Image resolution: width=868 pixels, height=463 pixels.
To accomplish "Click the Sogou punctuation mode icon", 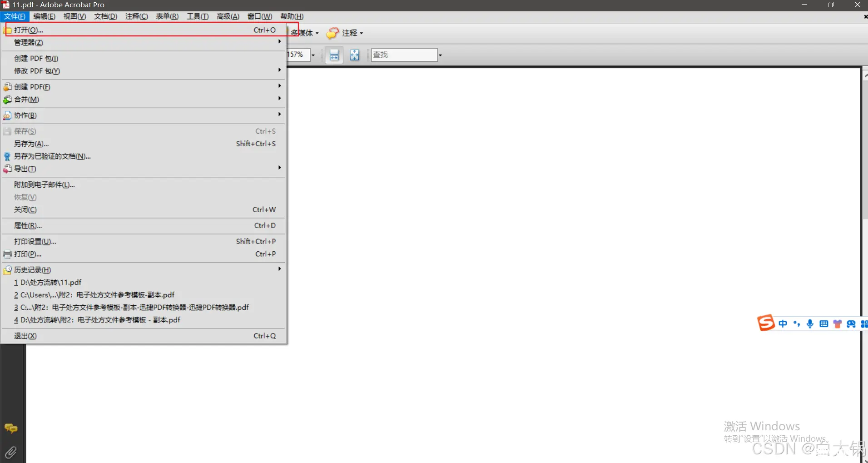I will click(x=796, y=324).
